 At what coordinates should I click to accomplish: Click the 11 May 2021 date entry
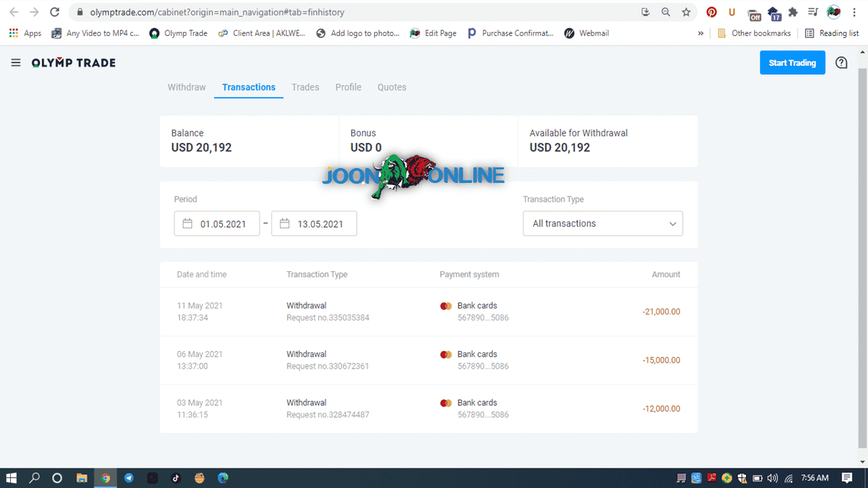point(200,306)
